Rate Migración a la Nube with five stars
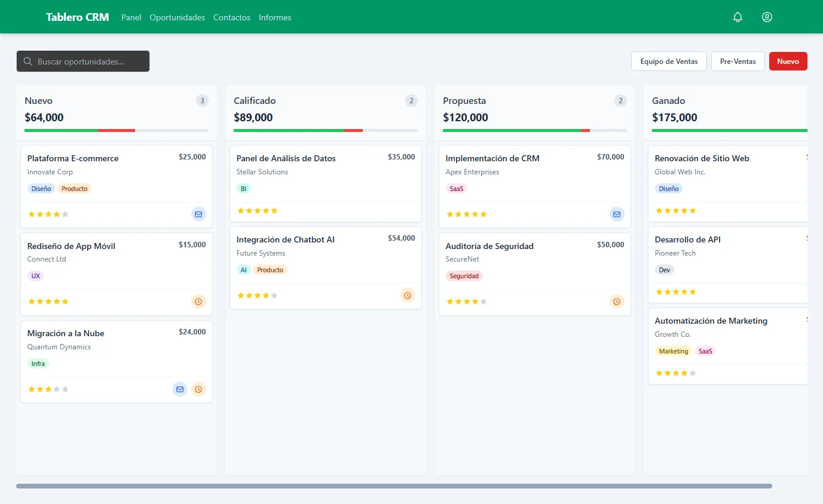 pos(65,389)
